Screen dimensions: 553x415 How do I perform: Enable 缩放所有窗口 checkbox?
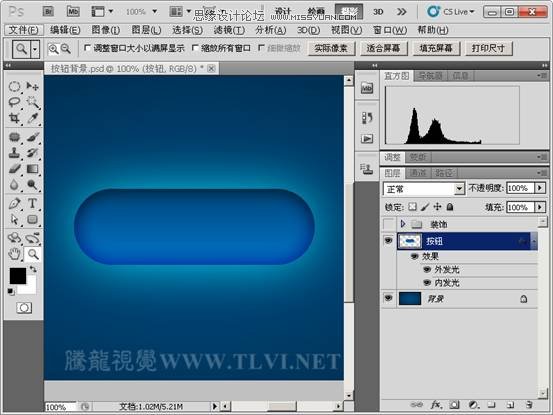195,48
